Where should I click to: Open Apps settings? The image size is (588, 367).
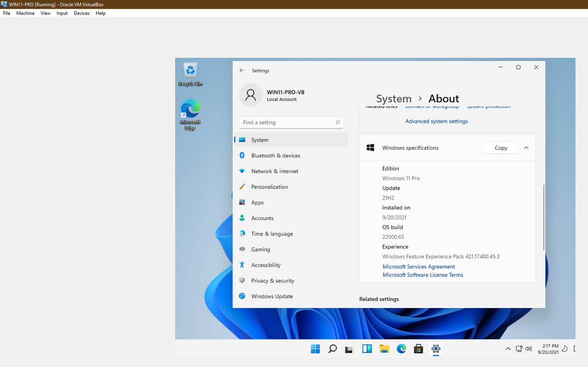[x=291, y=202]
